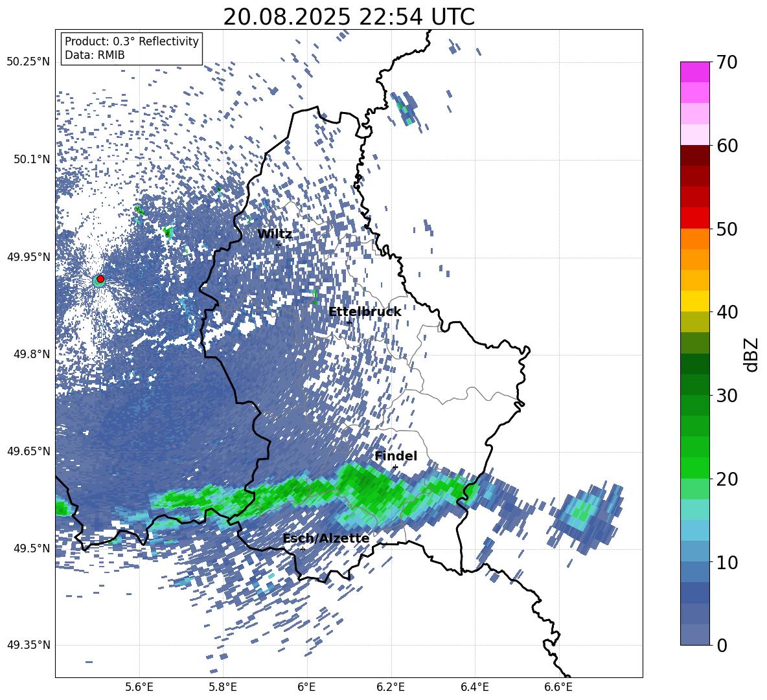Click the magenta swatch atop the colorbar
The height and width of the screenshot is (700, 767).
pos(695,72)
